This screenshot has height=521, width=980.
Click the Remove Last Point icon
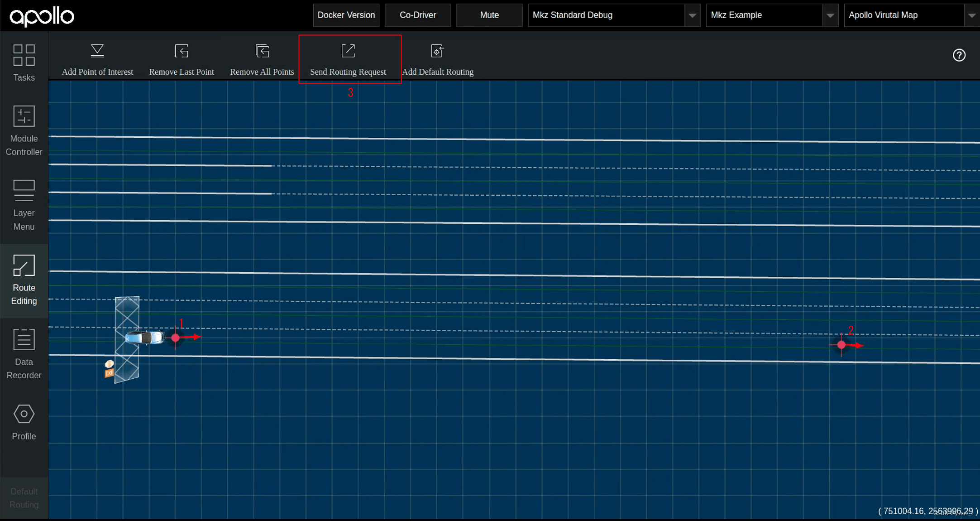182,51
